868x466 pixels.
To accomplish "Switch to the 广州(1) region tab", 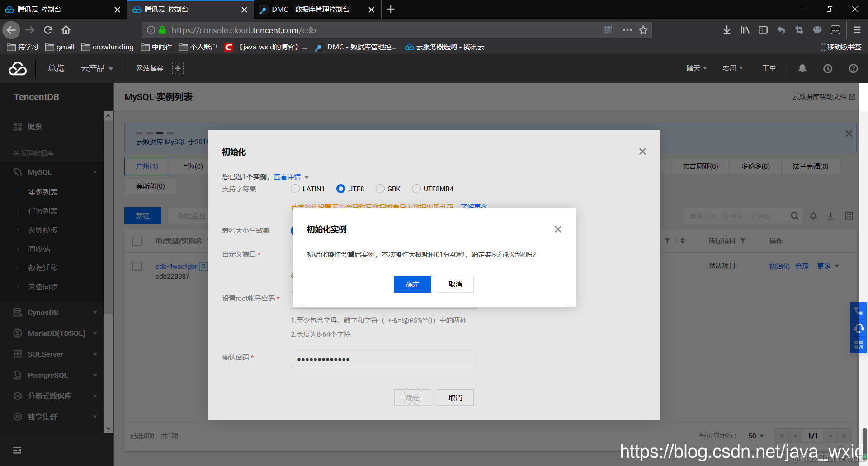I will pos(147,166).
